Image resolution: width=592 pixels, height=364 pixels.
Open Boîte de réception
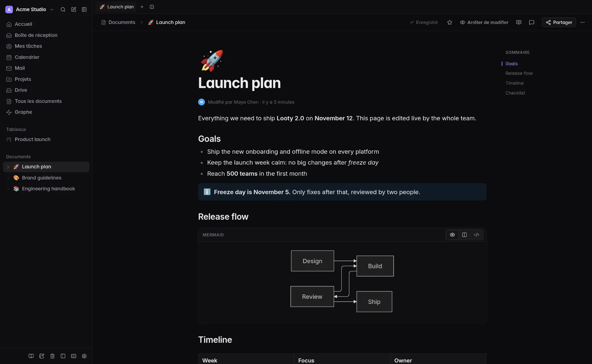(46, 35)
